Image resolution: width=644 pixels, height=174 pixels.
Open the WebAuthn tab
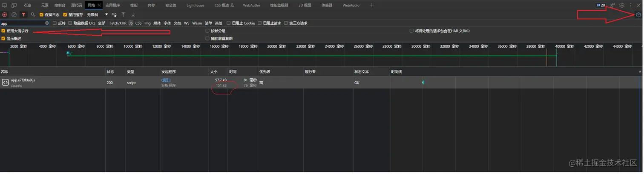click(x=252, y=5)
